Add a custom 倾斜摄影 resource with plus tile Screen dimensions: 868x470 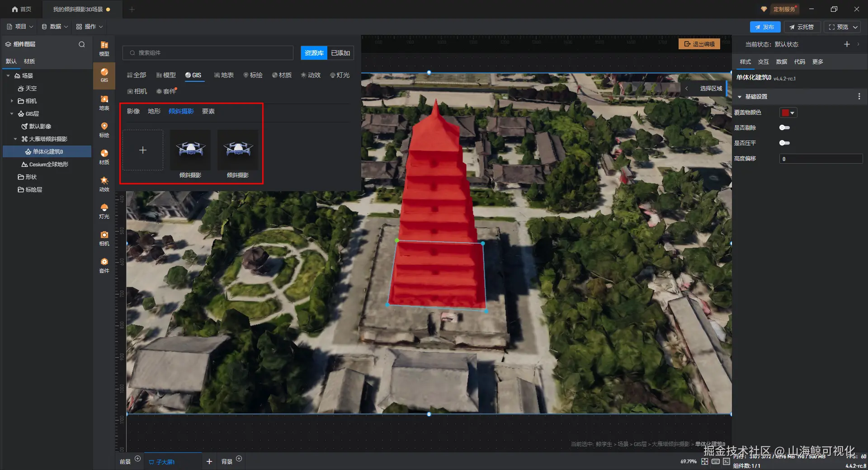pos(143,150)
